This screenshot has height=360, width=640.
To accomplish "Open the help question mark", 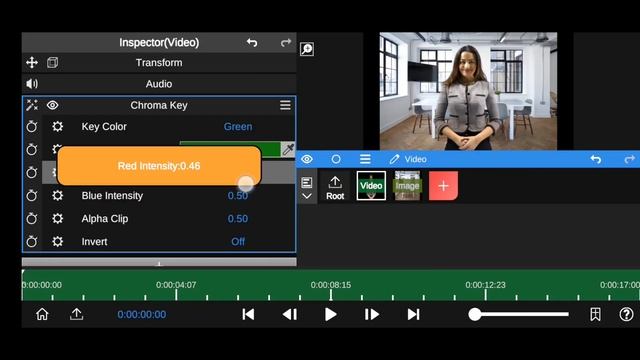I will [627, 314].
